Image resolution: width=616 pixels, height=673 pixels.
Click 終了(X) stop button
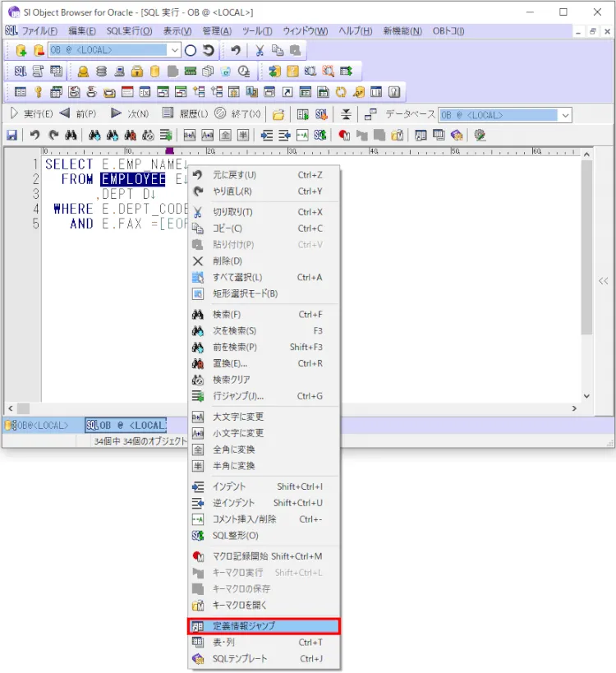[237, 113]
